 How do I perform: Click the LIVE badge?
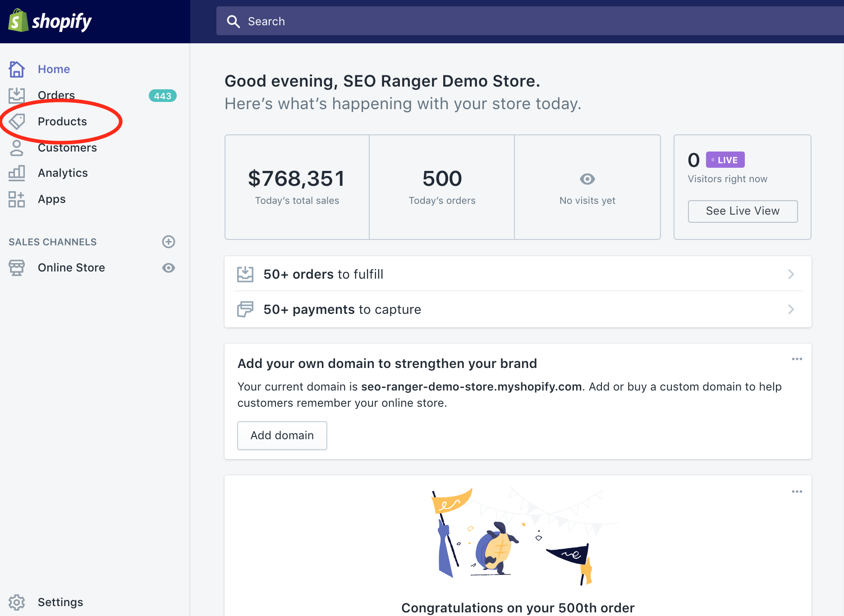[x=725, y=160]
